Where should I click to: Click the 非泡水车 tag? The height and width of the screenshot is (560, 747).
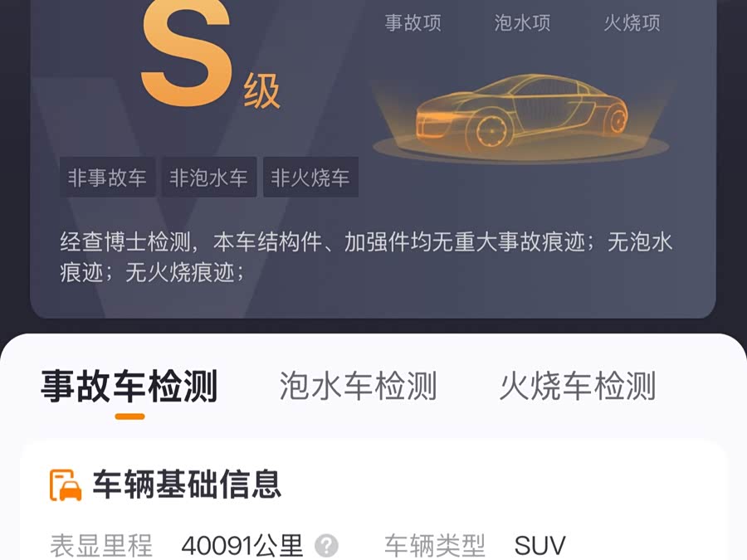208,178
